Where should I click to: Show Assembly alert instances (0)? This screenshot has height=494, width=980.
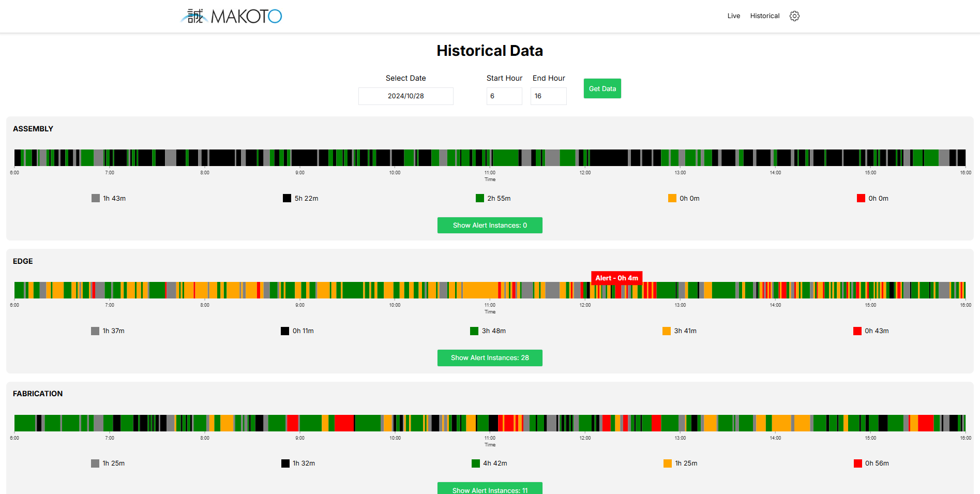click(490, 226)
